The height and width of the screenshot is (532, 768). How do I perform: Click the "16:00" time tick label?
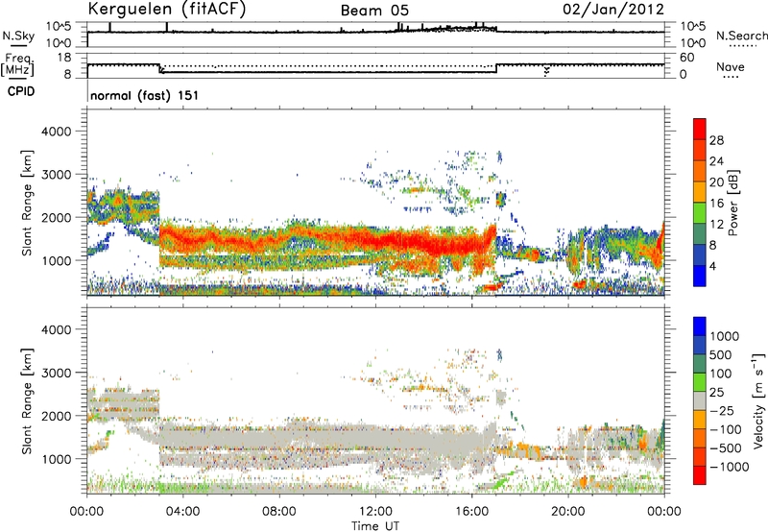pos(471,512)
